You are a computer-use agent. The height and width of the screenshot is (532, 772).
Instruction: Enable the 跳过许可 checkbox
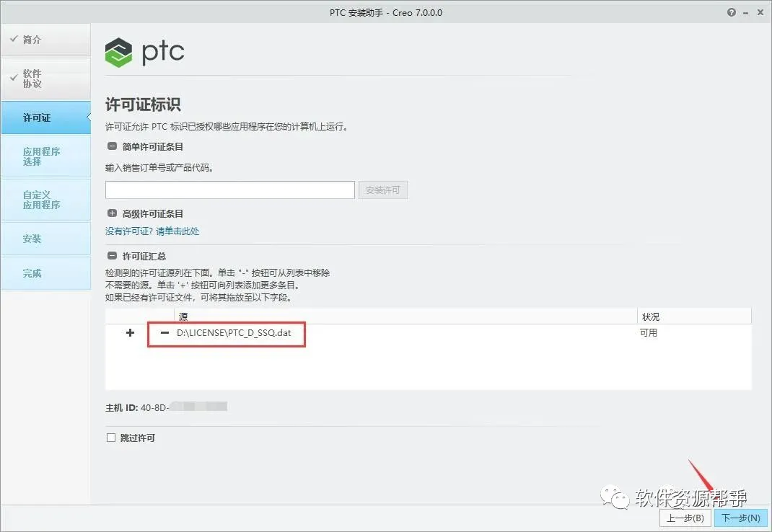[111, 438]
